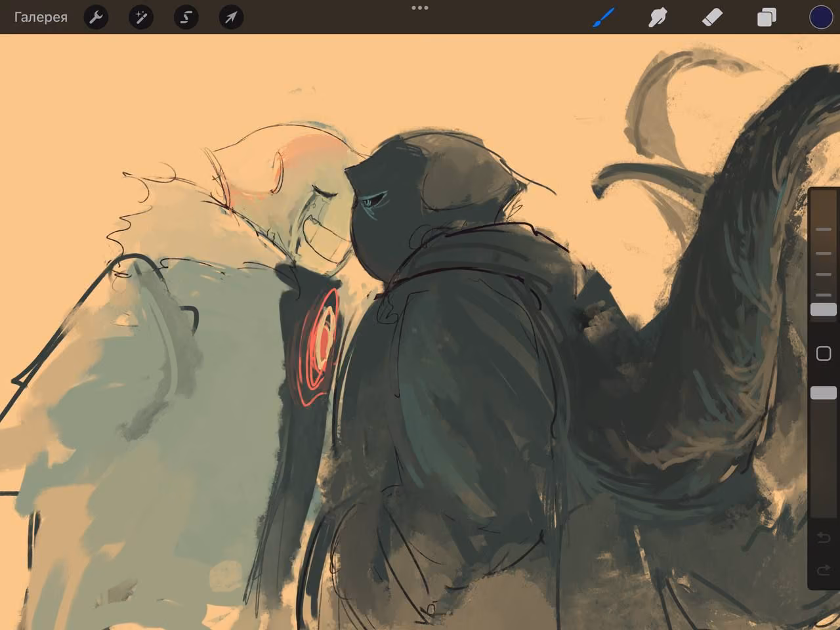Open the Layers panel
This screenshot has height=630, width=840.
(x=766, y=18)
